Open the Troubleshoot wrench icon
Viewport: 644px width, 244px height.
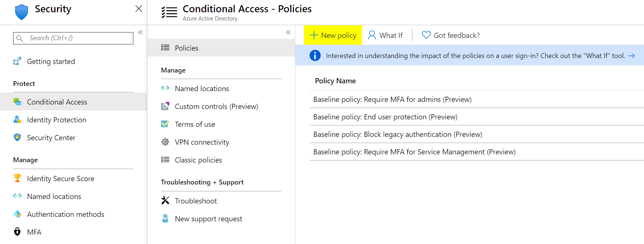point(165,201)
